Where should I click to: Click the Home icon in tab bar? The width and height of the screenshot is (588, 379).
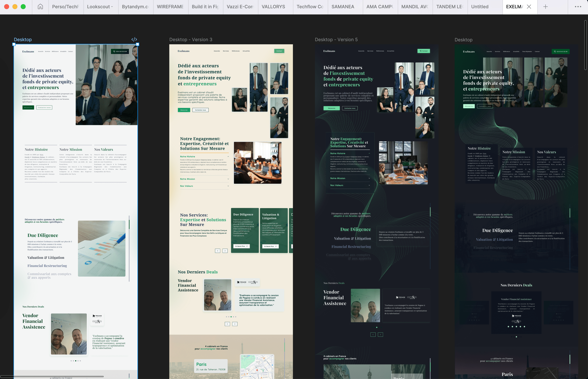[x=40, y=7]
